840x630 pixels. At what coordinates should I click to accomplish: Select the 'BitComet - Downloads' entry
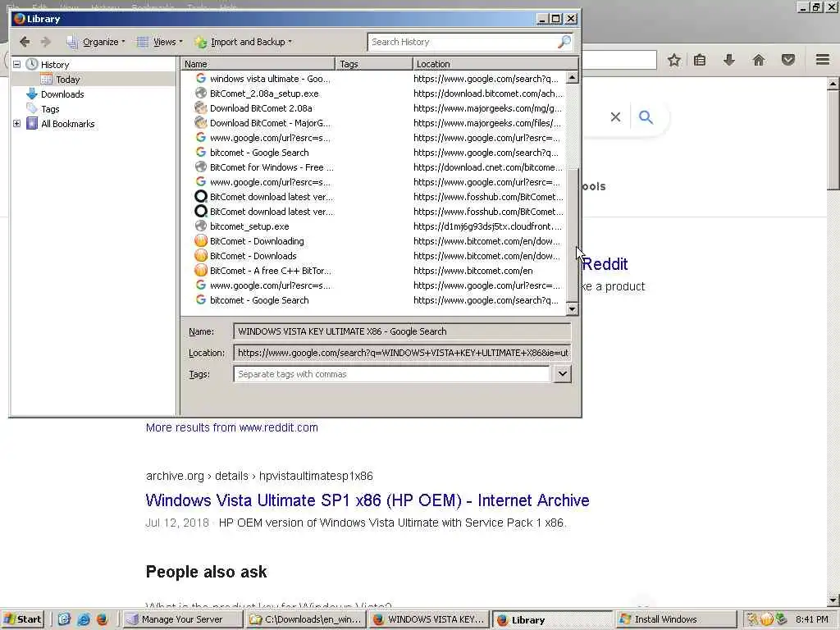pyautogui.click(x=253, y=256)
